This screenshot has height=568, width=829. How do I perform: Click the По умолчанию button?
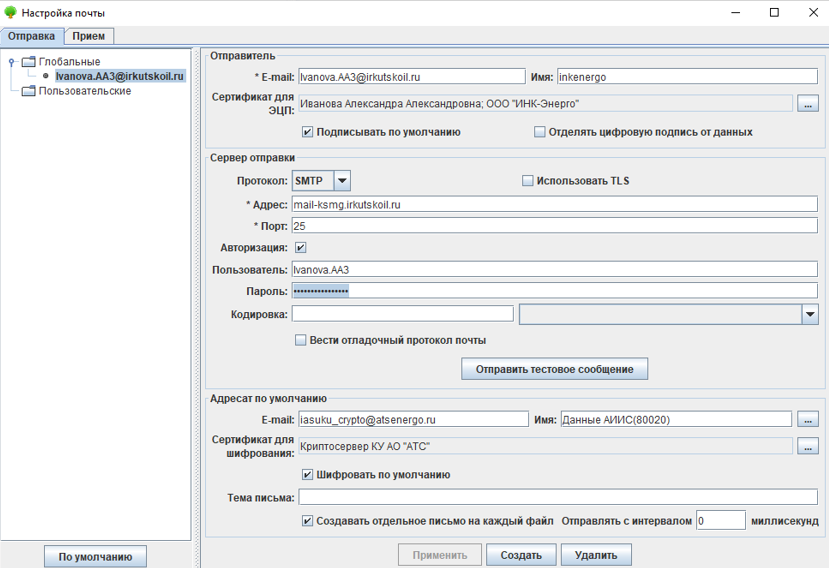(x=95, y=557)
